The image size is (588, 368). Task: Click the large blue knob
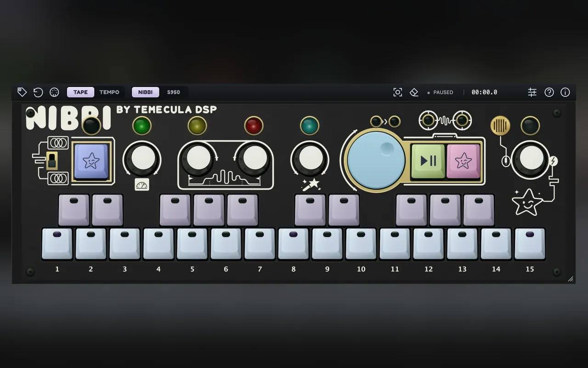pos(376,159)
